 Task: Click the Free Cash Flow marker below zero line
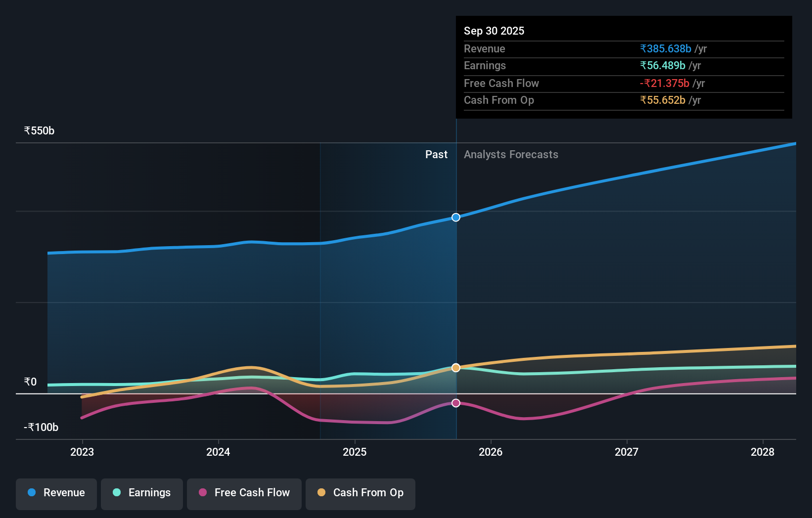click(455, 403)
